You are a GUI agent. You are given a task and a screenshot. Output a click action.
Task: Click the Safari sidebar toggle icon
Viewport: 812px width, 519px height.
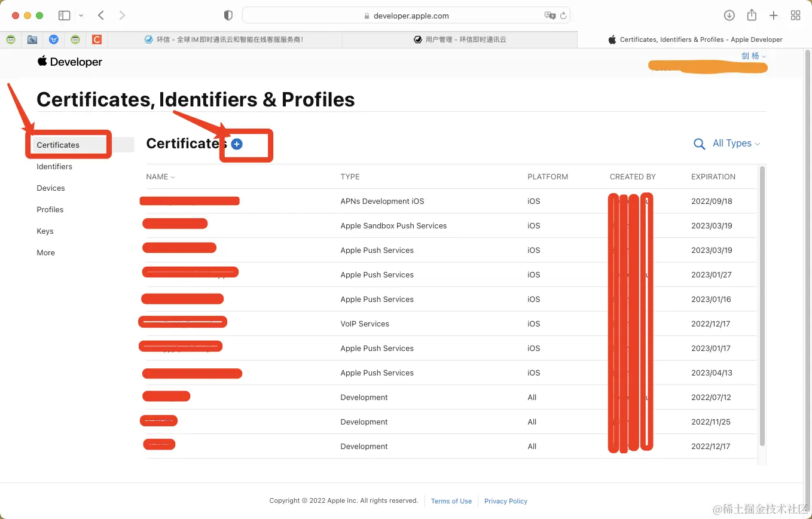tap(65, 16)
